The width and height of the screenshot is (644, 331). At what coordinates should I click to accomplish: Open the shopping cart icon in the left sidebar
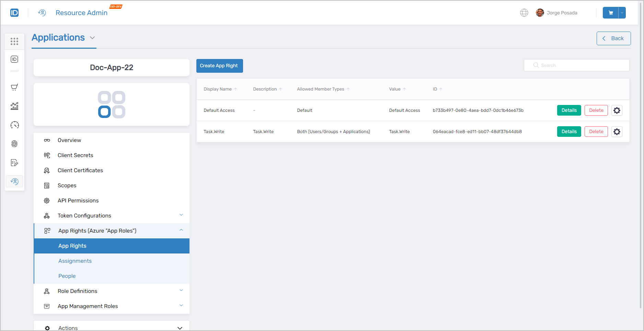click(x=14, y=87)
